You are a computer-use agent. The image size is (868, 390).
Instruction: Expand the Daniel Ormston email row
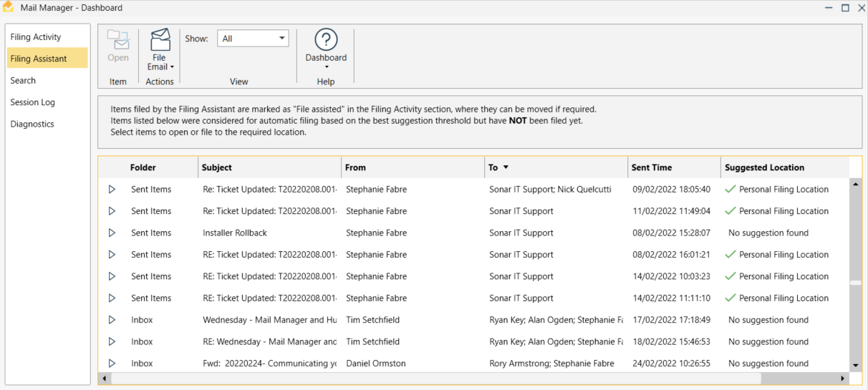pyautogui.click(x=112, y=364)
